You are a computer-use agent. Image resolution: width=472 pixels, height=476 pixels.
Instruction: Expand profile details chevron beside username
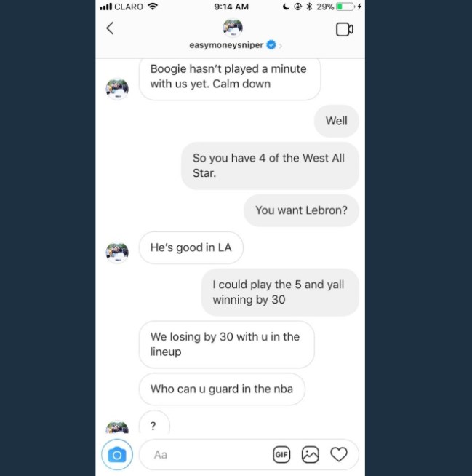point(281,46)
